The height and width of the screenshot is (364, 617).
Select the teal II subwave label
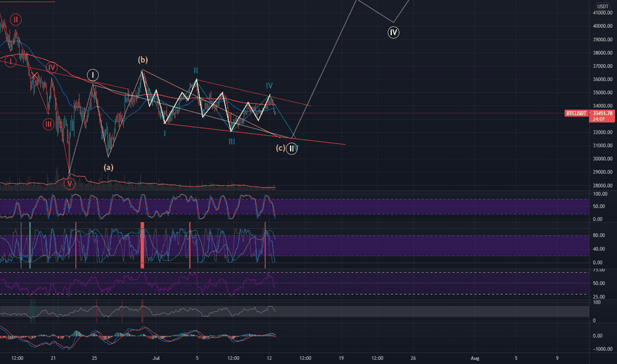click(195, 71)
